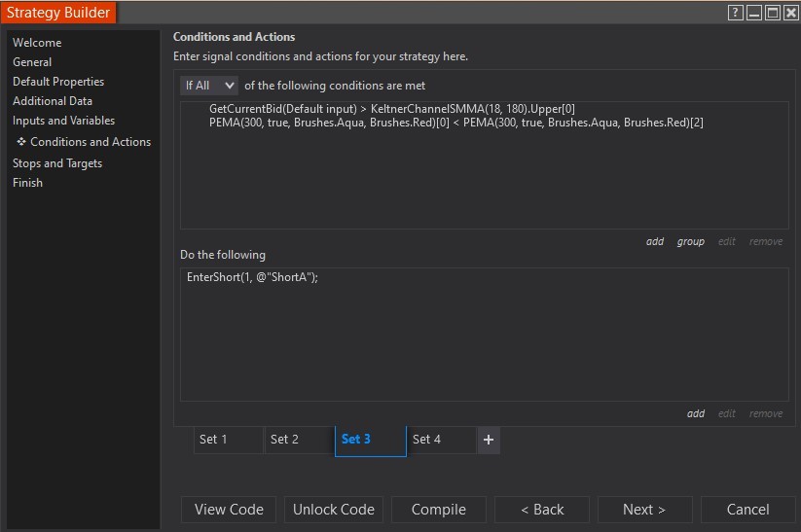Click the plus icon to add a set

489,440
